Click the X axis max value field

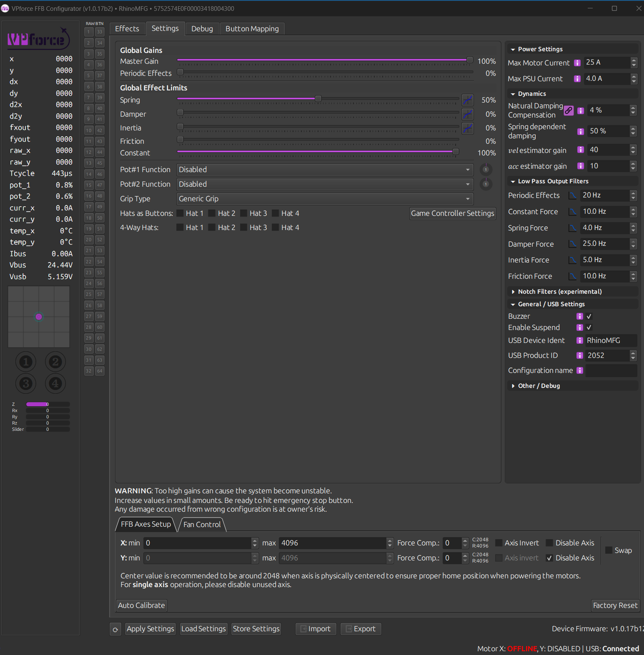click(336, 543)
